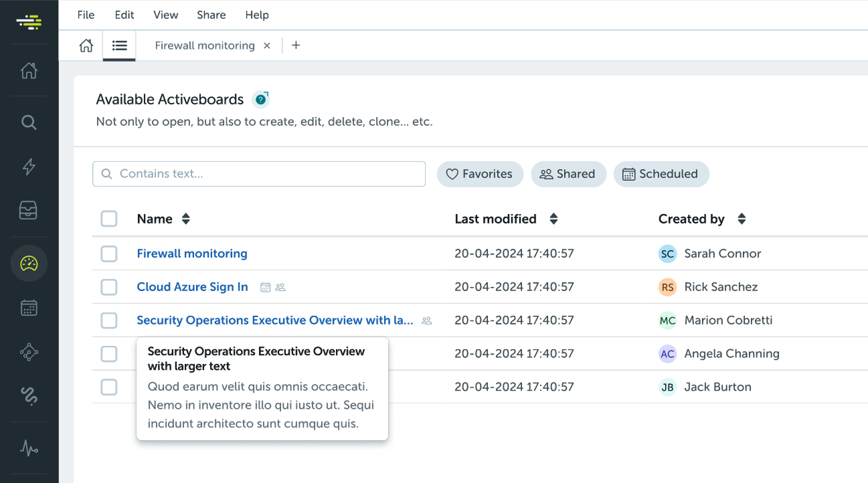Click the Contains text search field
This screenshot has height=483, width=868.
click(x=268, y=174)
